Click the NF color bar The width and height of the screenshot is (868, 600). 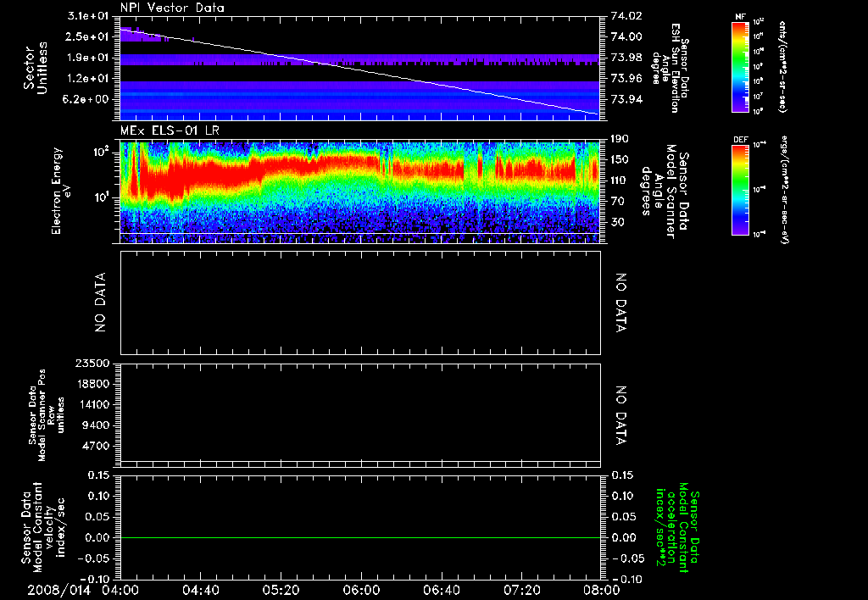[741, 67]
